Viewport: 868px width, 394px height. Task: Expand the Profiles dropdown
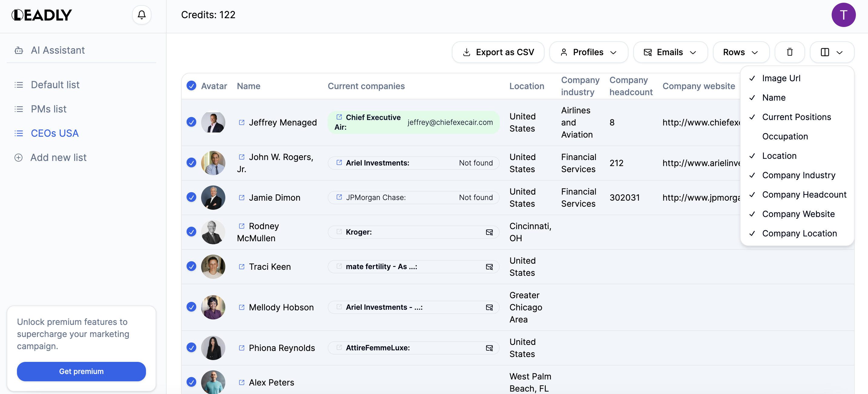[588, 52]
